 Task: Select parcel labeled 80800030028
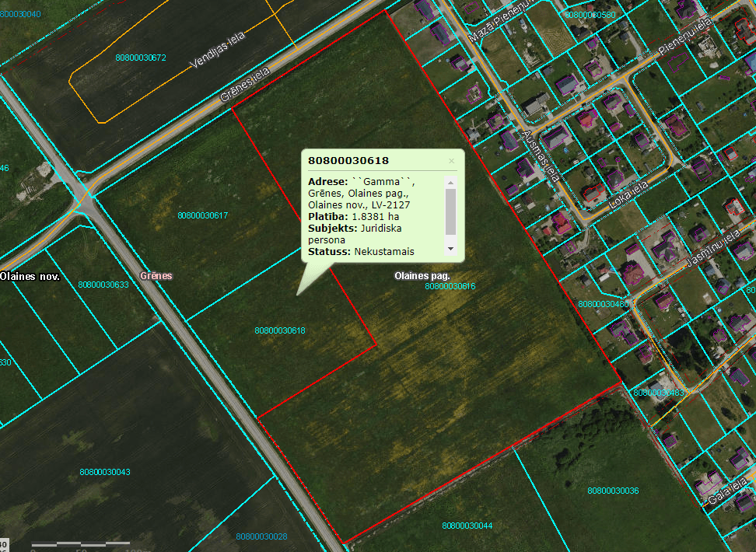tap(261, 536)
